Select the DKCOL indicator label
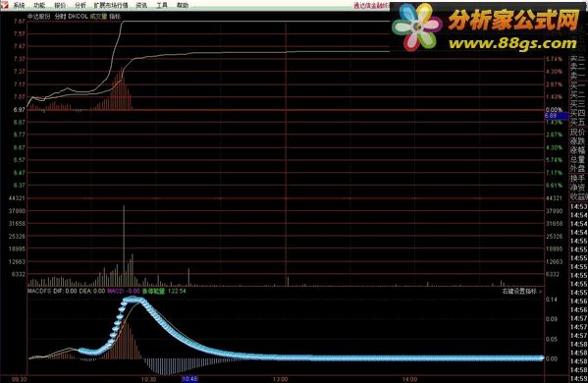 (x=78, y=17)
